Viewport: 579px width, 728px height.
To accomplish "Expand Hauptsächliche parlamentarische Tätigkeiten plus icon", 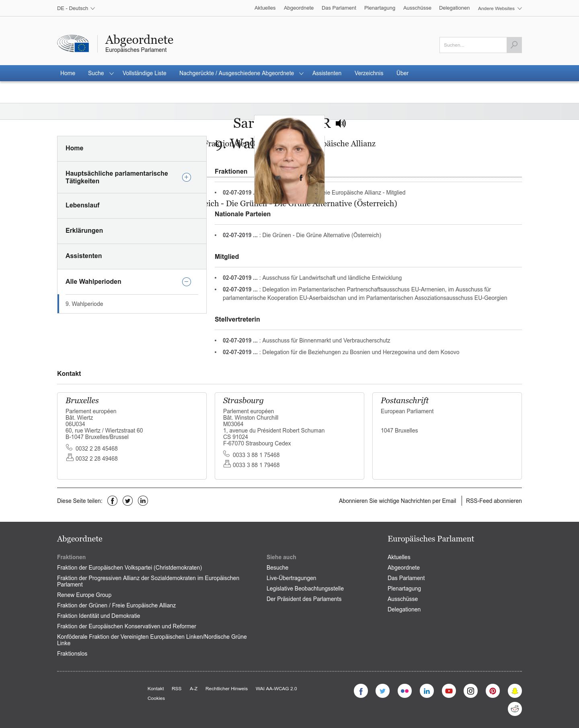I will [x=187, y=177].
